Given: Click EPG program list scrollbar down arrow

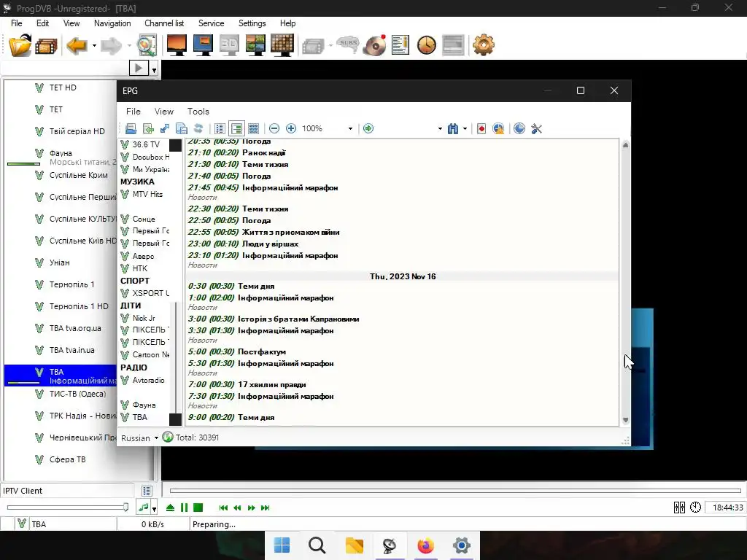Looking at the screenshot, I should pos(625,420).
